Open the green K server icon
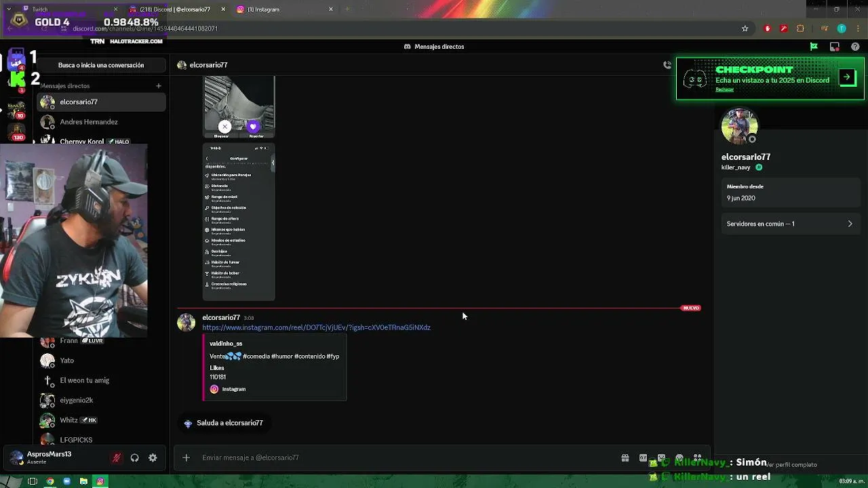The width and height of the screenshot is (868, 488). click(16, 81)
